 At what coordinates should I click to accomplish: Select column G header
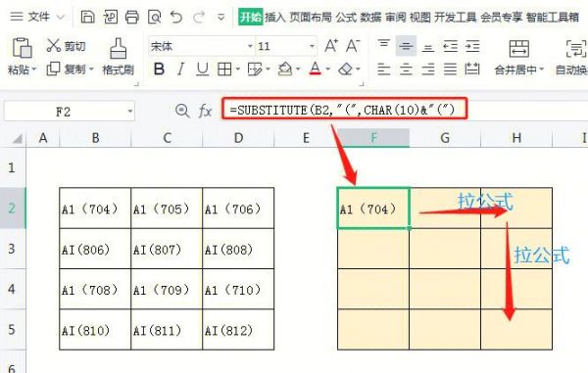pos(445,138)
